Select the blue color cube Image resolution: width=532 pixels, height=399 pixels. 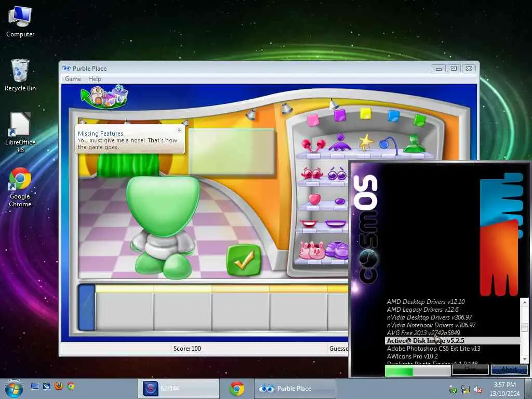[x=394, y=116]
